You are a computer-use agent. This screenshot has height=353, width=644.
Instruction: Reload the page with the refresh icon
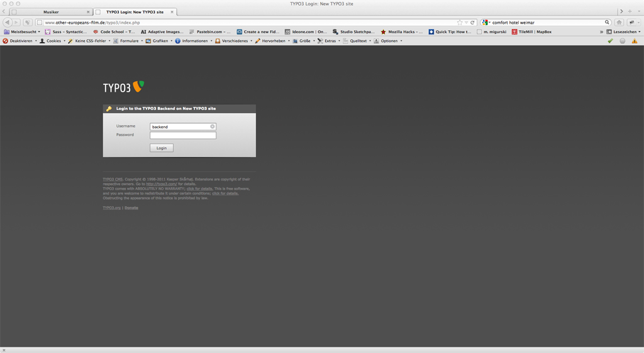[x=472, y=22]
